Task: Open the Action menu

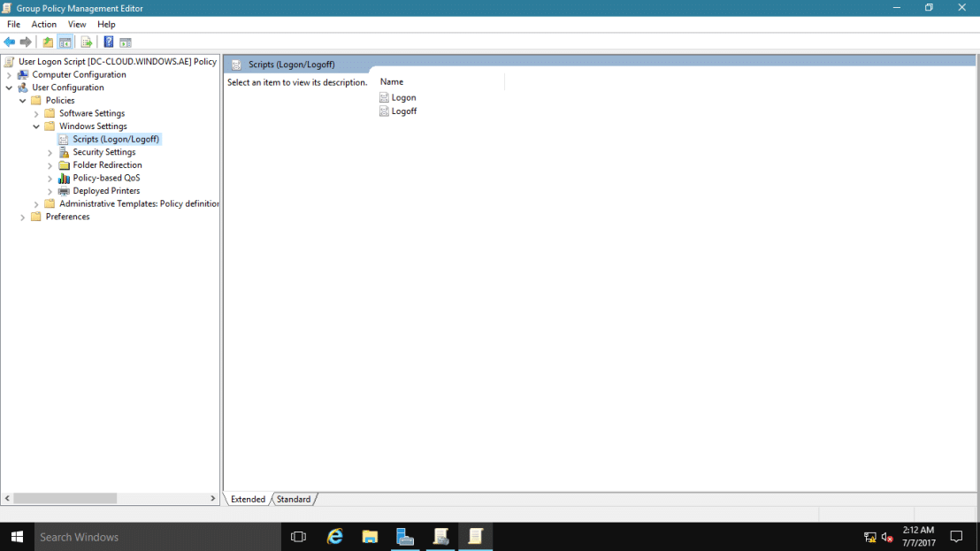Action: (43, 25)
